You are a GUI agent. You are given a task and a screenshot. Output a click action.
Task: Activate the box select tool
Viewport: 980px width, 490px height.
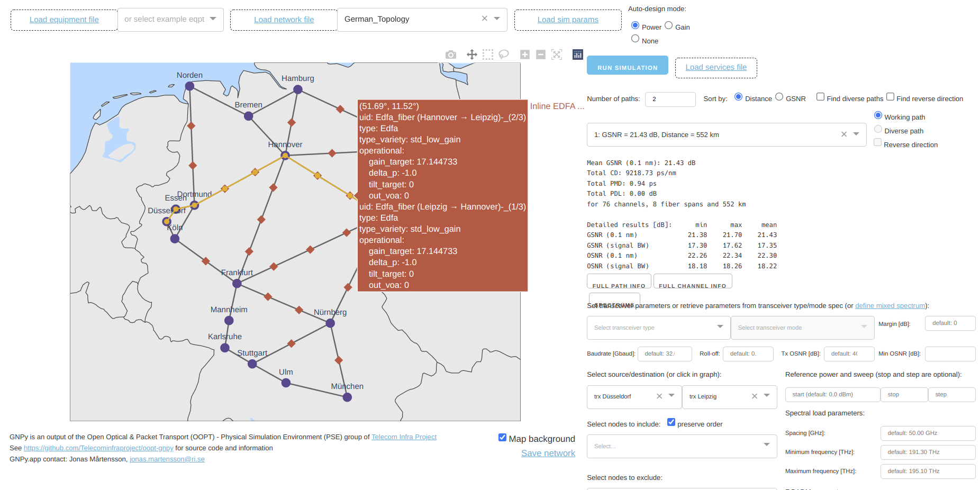488,55
